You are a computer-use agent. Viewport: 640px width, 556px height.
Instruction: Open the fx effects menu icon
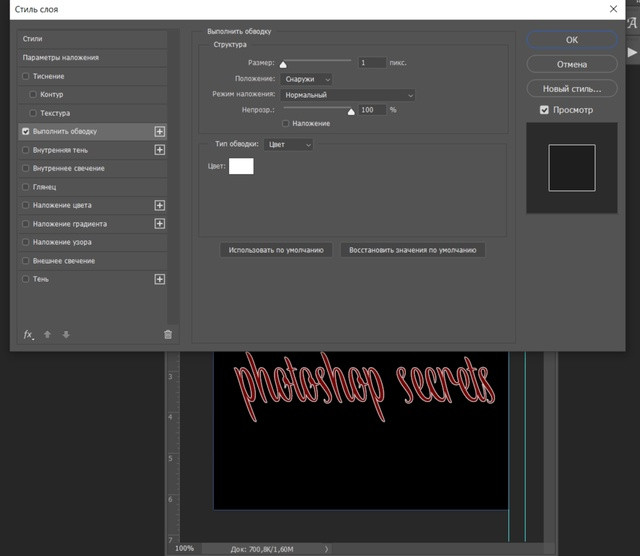(28, 335)
